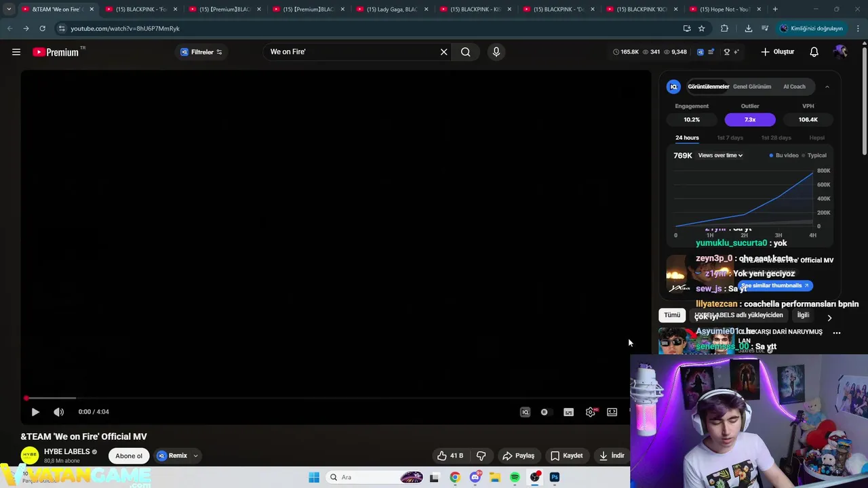Viewport: 868px width, 488px height.
Task: Open the Filtreler filter button
Action: [x=201, y=52]
